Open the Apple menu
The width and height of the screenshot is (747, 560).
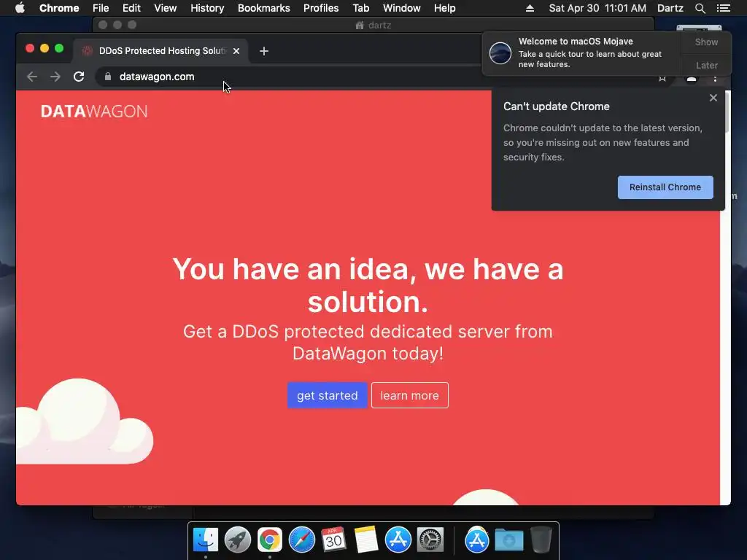(x=20, y=8)
